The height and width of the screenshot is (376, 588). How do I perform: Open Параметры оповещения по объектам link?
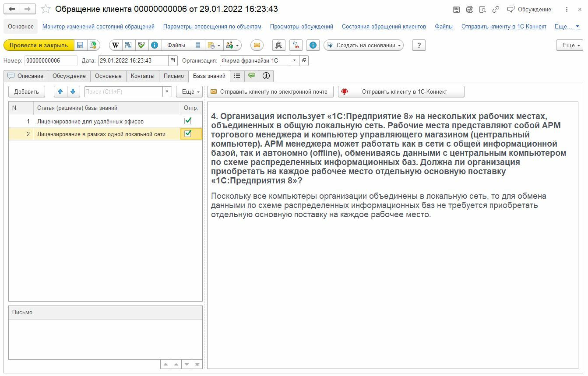(212, 26)
